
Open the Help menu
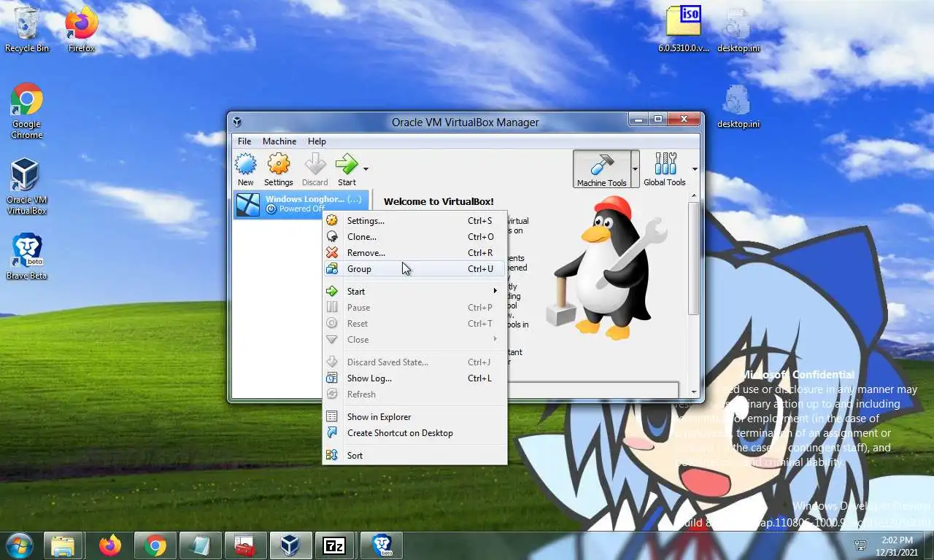pos(317,141)
